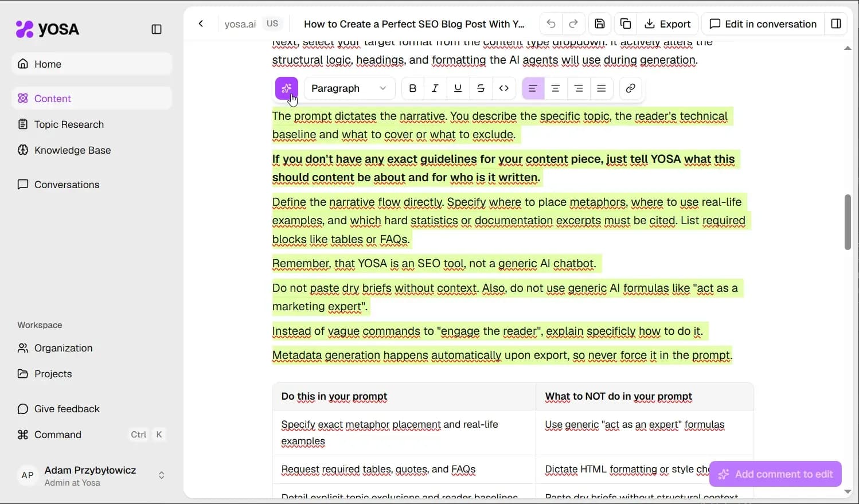Image resolution: width=859 pixels, height=504 pixels.
Task: Open the Paragraph style dropdown
Action: pyautogui.click(x=349, y=88)
